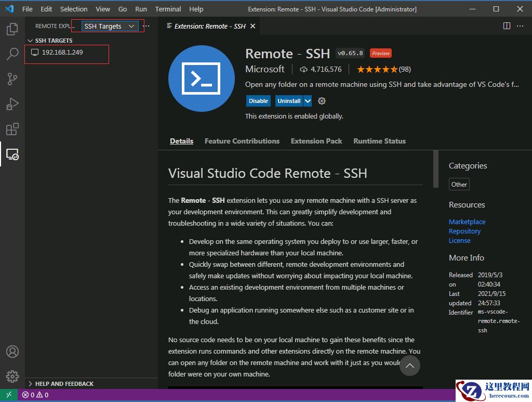Viewport: 532px width, 402px height.
Task: Open the Extensions view icon
Action: click(12, 129)
